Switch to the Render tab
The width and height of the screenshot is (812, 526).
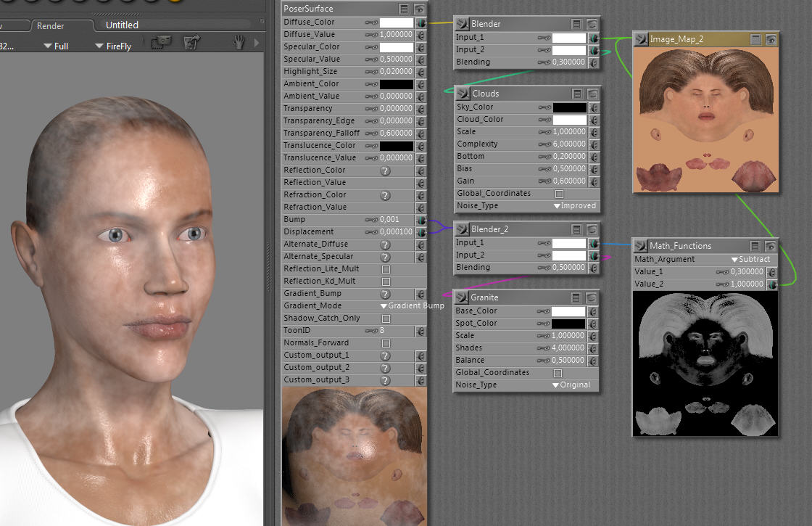click(51, 25)
